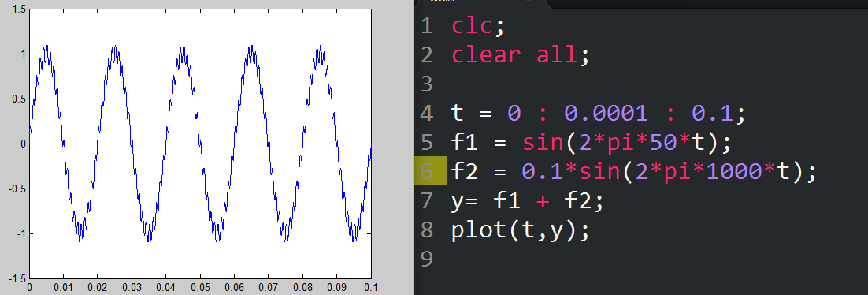
Task: Click amplitude '0.1' on line 6
Action: [543, 171]
